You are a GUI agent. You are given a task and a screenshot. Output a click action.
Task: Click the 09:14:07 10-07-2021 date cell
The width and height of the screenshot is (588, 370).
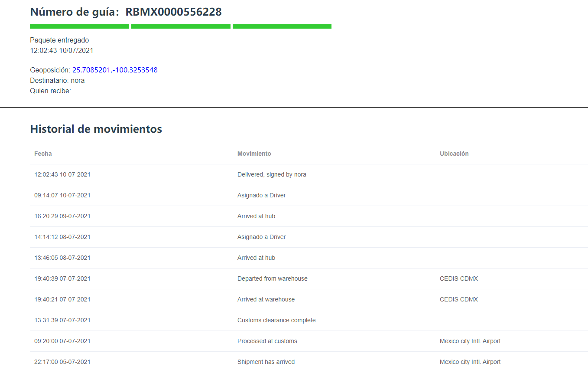coord(62,195)
